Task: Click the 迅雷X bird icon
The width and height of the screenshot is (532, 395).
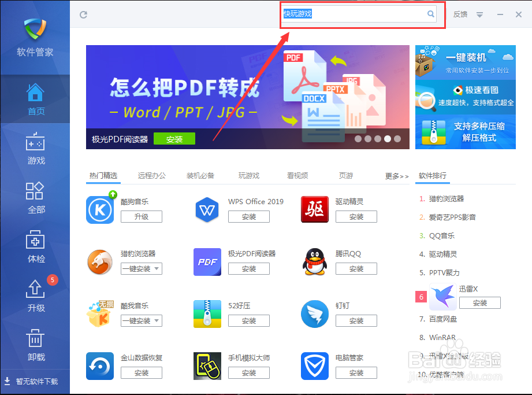Action: coord(443,297)
